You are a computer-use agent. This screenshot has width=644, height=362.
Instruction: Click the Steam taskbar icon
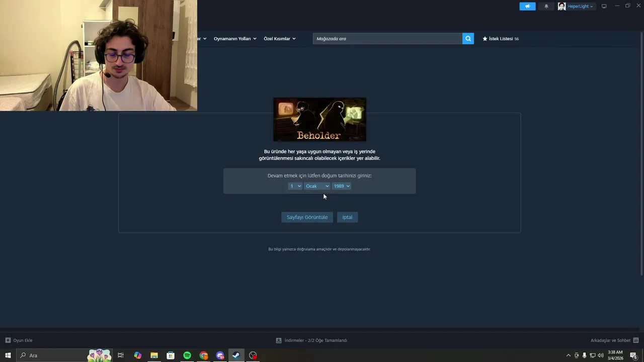tap(236, 355)
